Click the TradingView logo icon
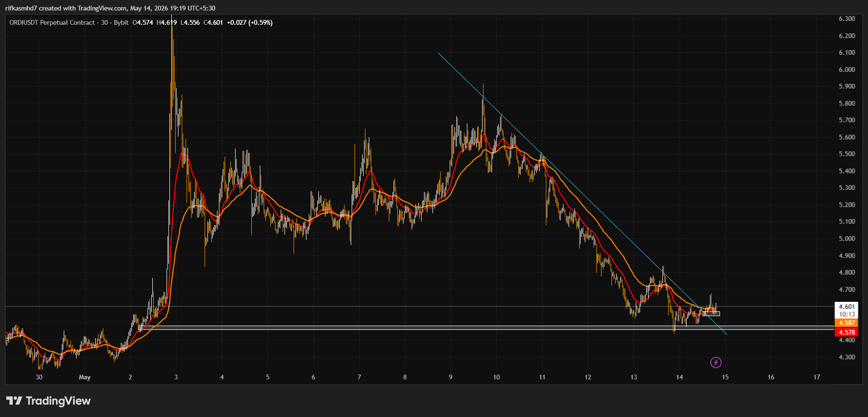Image resolution: width=868 pixels, height=417 pixels. pos(14,401)
